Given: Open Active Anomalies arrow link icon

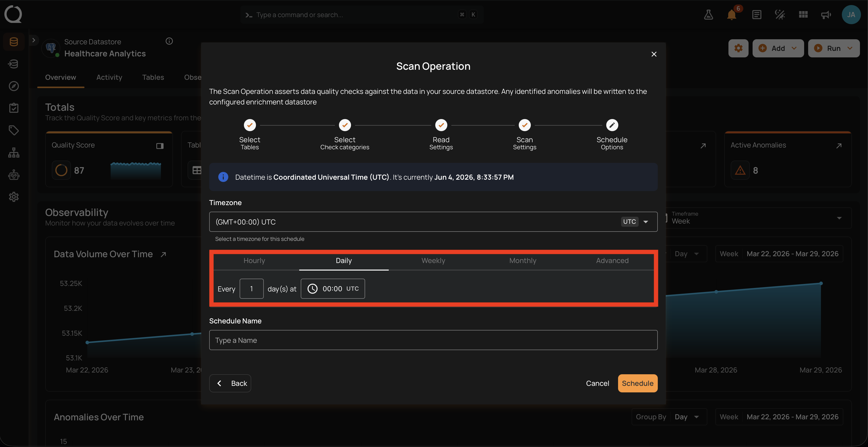Looking at the screenshot, I should point(839,146).
